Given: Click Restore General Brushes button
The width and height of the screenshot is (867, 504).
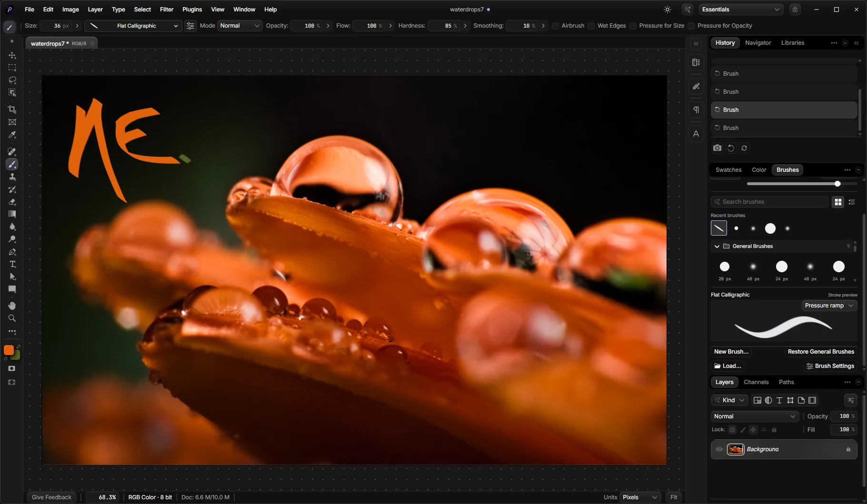Looking at the screenshot, I should pos(821,352).
